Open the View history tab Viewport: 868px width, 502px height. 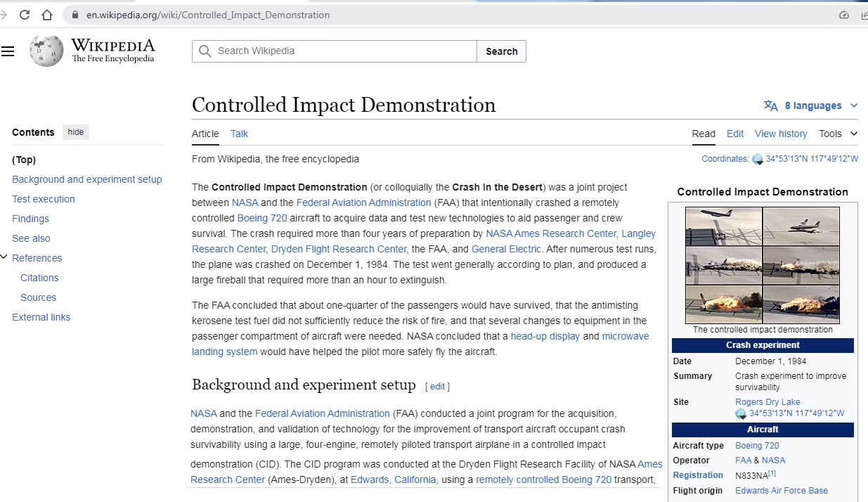pos(781,134)
